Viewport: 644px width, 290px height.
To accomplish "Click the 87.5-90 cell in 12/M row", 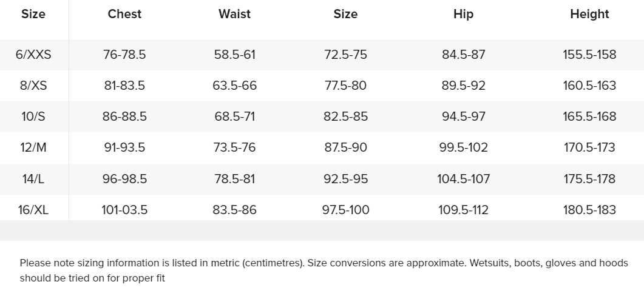I will point(345,147).
